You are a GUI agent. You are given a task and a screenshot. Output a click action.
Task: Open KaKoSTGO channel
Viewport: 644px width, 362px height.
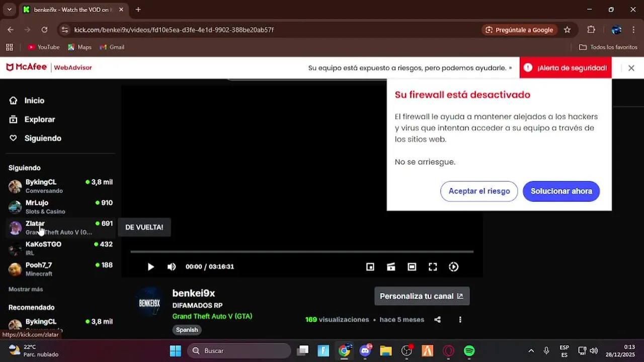[60, 248]
